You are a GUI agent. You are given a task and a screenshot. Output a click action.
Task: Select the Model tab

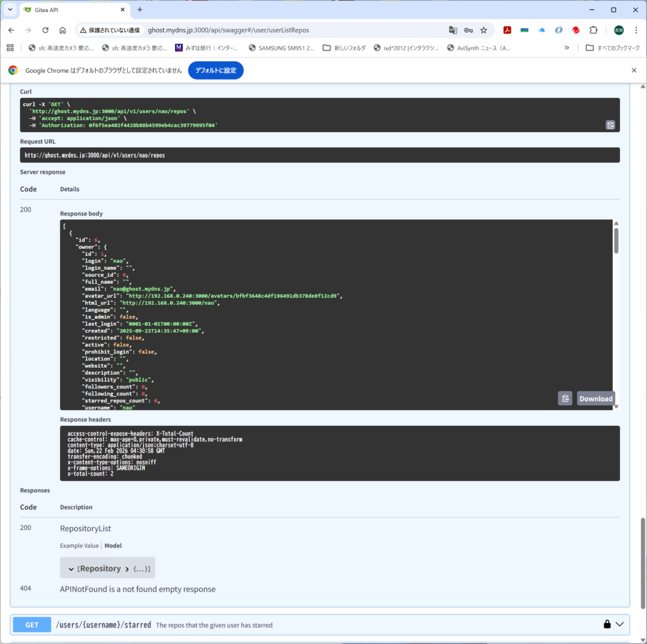pos(113,545)
